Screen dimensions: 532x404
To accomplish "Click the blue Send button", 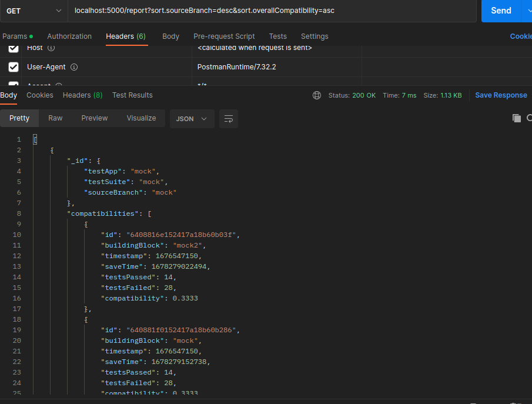I will click(501, 11).
